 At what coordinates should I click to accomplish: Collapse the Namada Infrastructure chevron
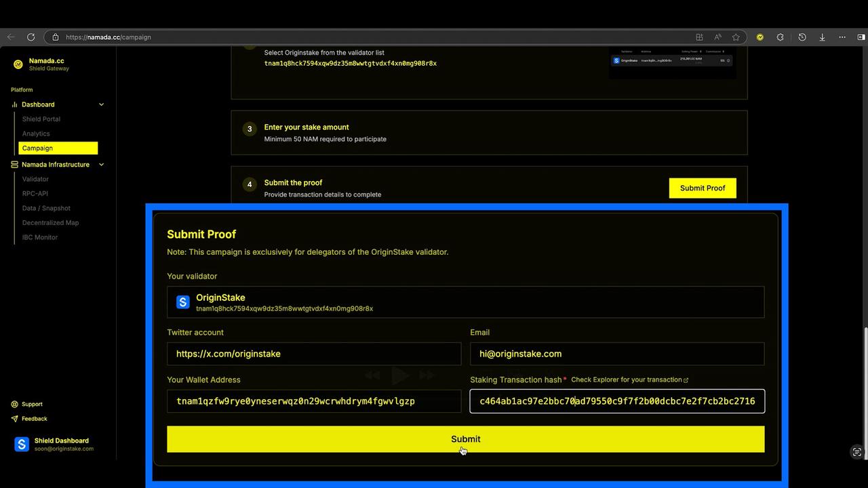click(x=102, y=165)
